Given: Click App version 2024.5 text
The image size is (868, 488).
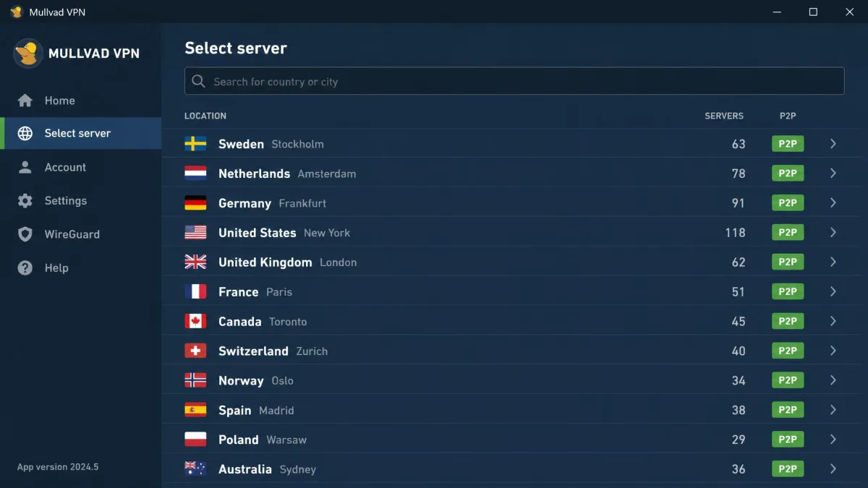Looking at the screenshot, I should pos(58,467).
